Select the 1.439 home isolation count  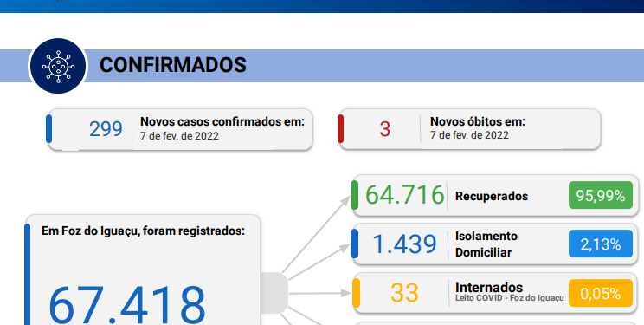pos(404,244)
